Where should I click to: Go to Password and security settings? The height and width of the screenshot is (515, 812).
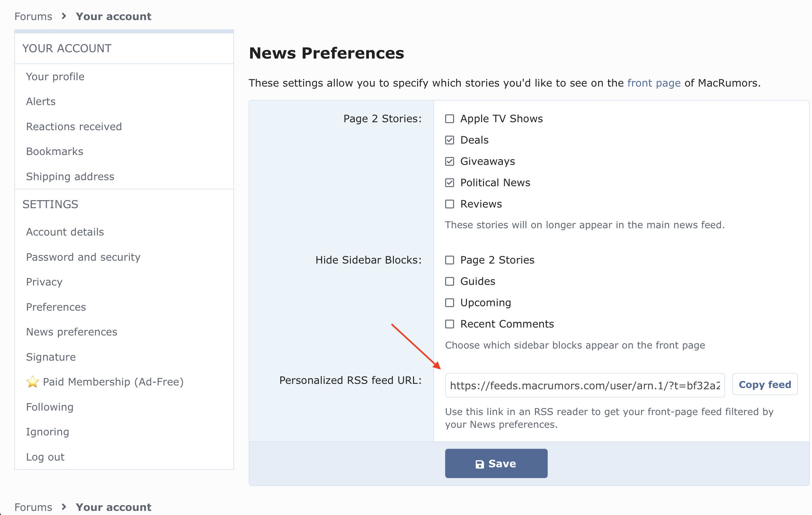(83, 257)
